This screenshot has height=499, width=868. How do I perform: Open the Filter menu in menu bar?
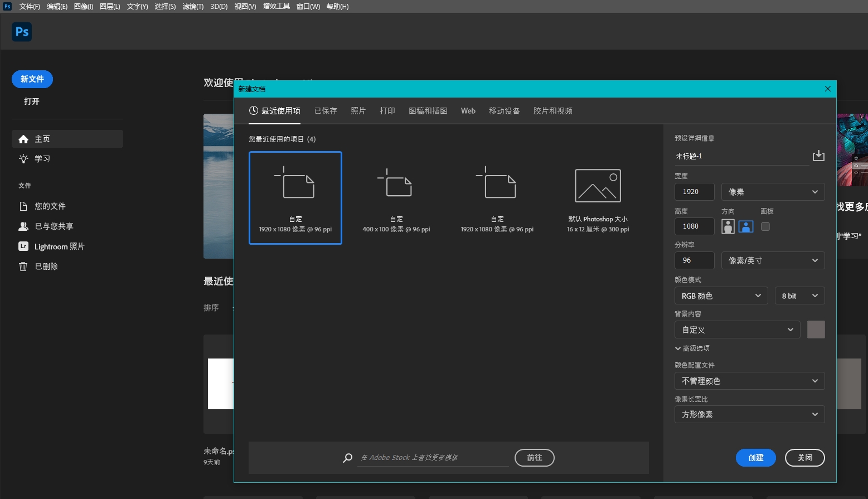[x=193, y=7]
